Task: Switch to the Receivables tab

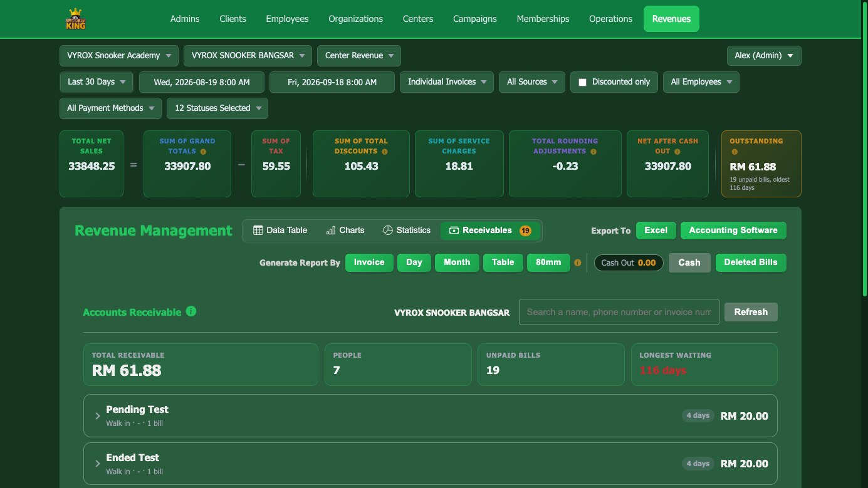Action: pyautogui.click(x=491, y=231)
